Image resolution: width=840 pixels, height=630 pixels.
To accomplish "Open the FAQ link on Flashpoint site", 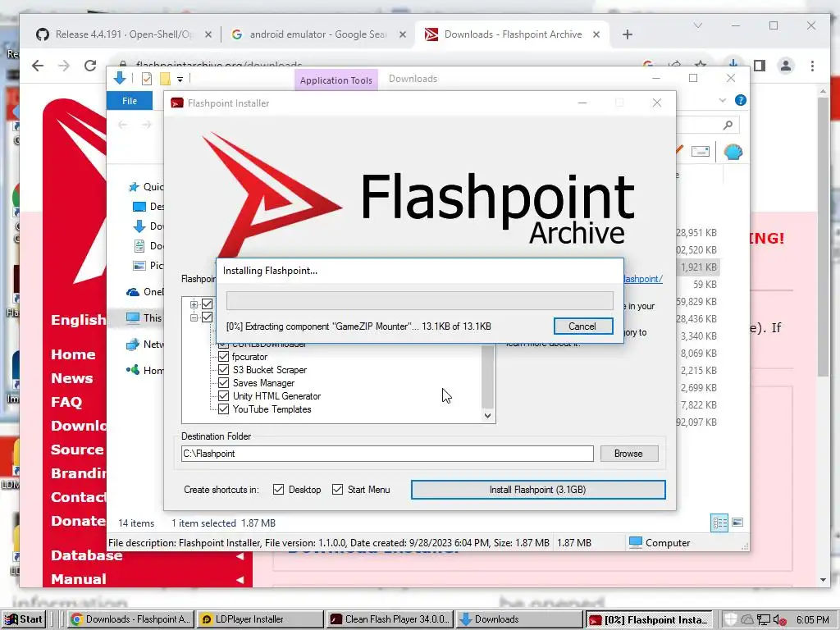I will [66, 402].
